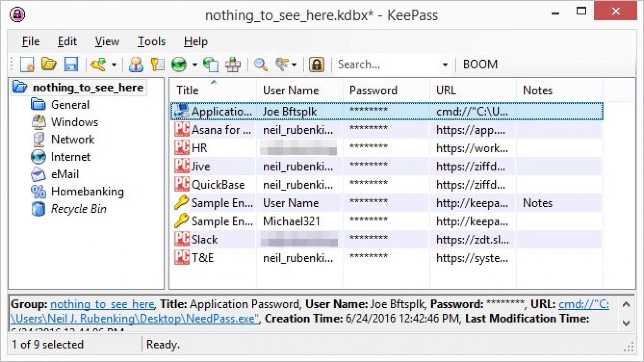Copy user name with the person icon
Image resolution: width=644 pixels, height=362 pixels.
(136, 64)
